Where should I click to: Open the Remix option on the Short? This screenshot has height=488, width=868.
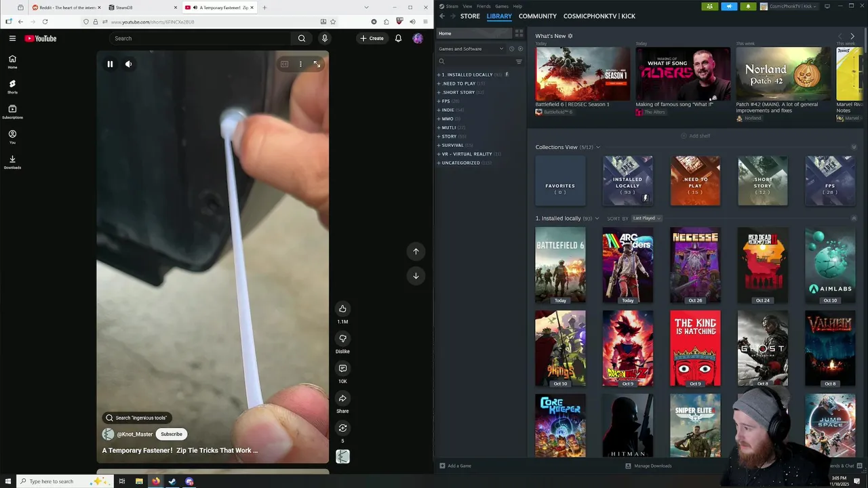[x=342, y=428]
